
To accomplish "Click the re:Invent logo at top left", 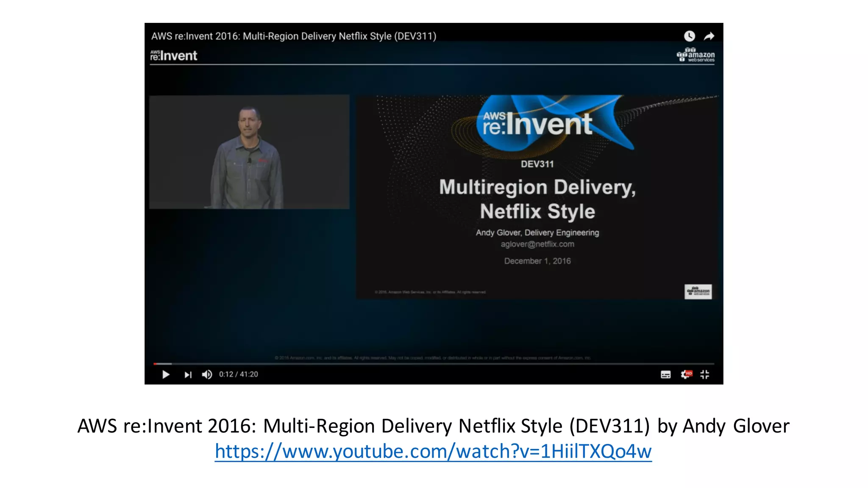I will (174, 55).
